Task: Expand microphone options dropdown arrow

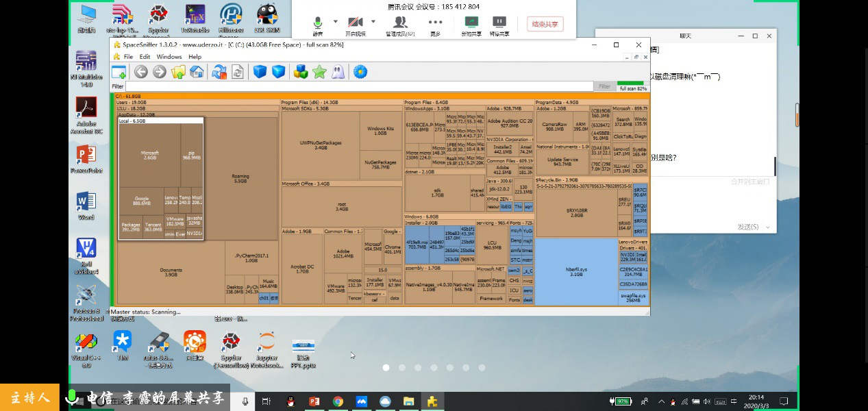Action: tap(336, 21)
